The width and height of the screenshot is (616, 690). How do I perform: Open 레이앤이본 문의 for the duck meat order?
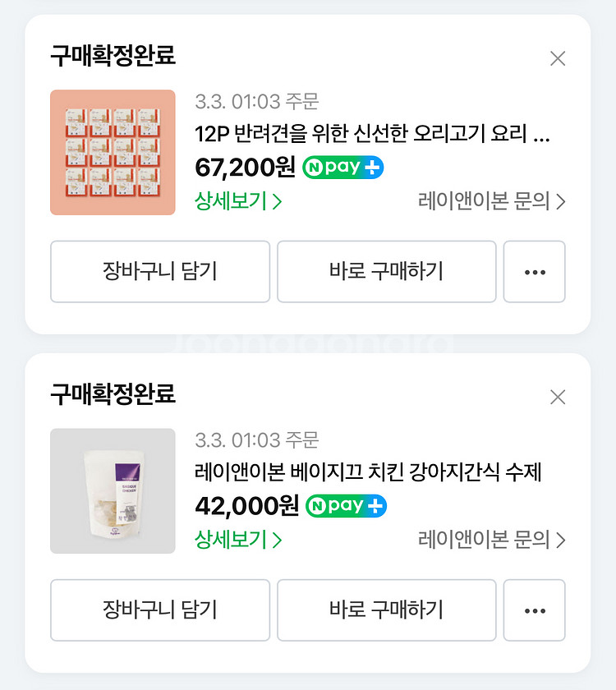tap(491, 201)
